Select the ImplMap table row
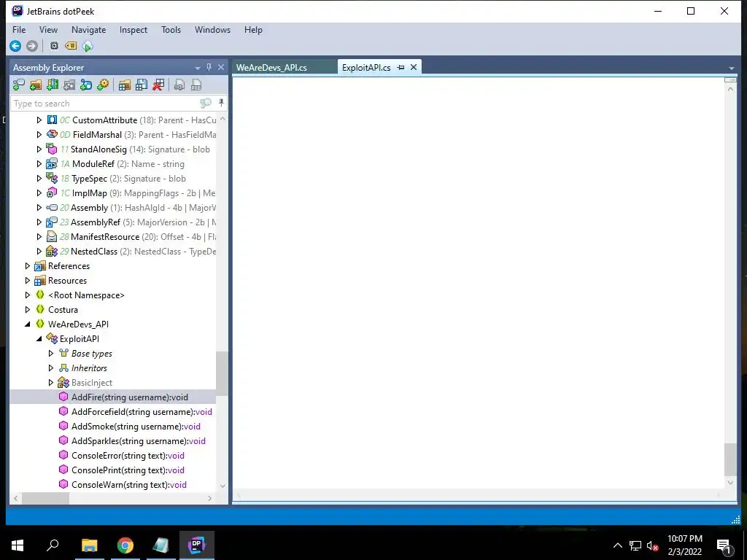Image resolution: width=747 pixels, height=560 pixels. click(113, 192)
